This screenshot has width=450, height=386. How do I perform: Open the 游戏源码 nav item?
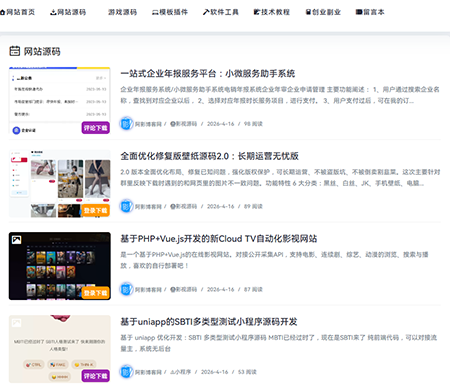coord(122,12)
